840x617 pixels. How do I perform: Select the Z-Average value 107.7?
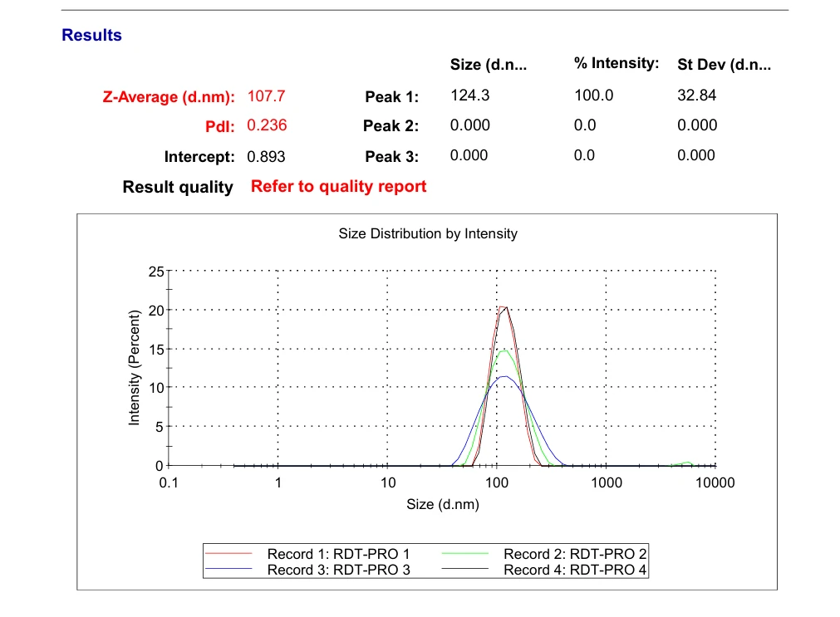coord(266,95)
